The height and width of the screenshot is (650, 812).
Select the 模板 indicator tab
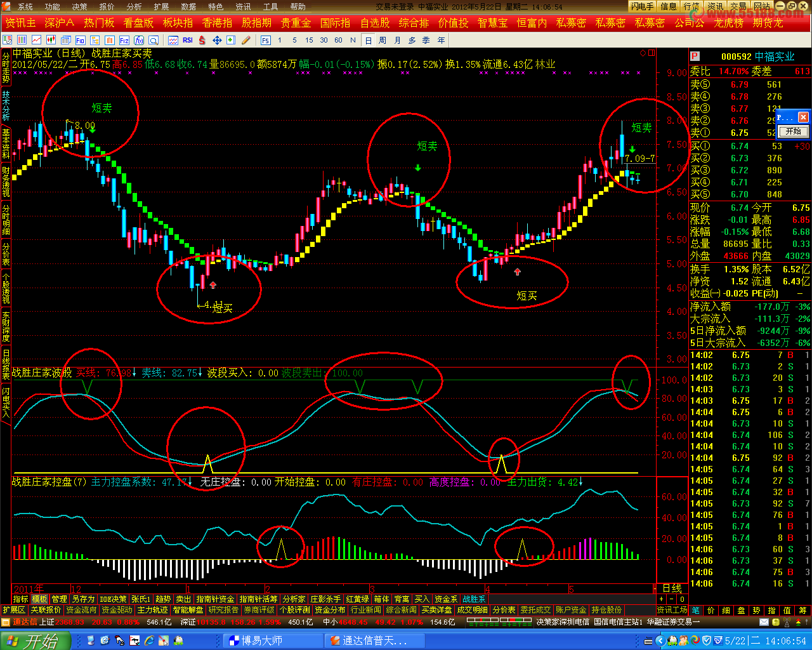(x=40, y=599)
